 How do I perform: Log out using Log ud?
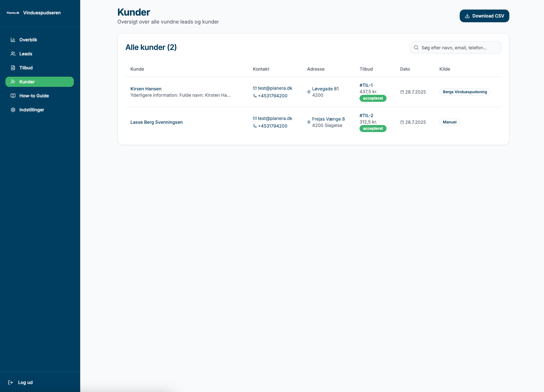25,382
